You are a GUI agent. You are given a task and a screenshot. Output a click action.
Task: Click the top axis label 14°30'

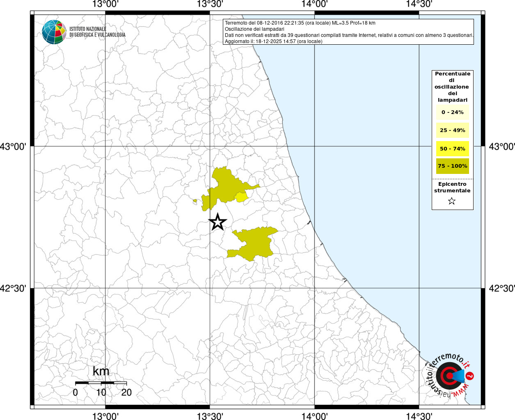click(419, 5)
